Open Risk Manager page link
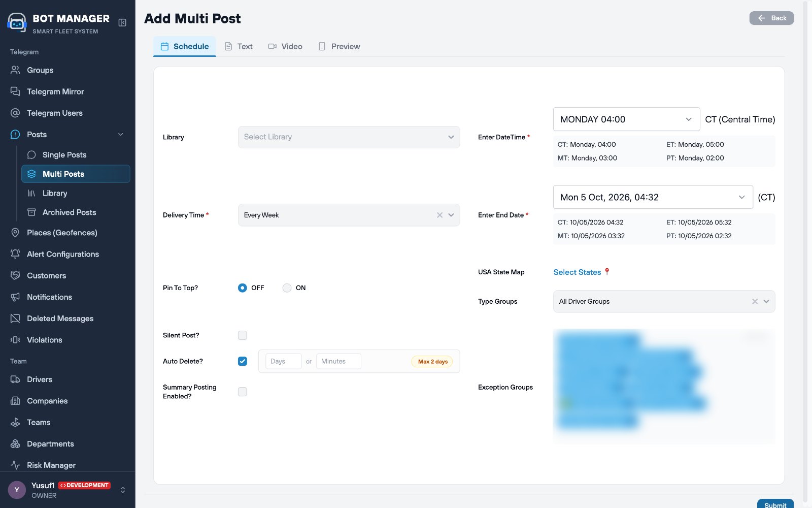This screenshot has height=508, width=812. pos(51,465)
